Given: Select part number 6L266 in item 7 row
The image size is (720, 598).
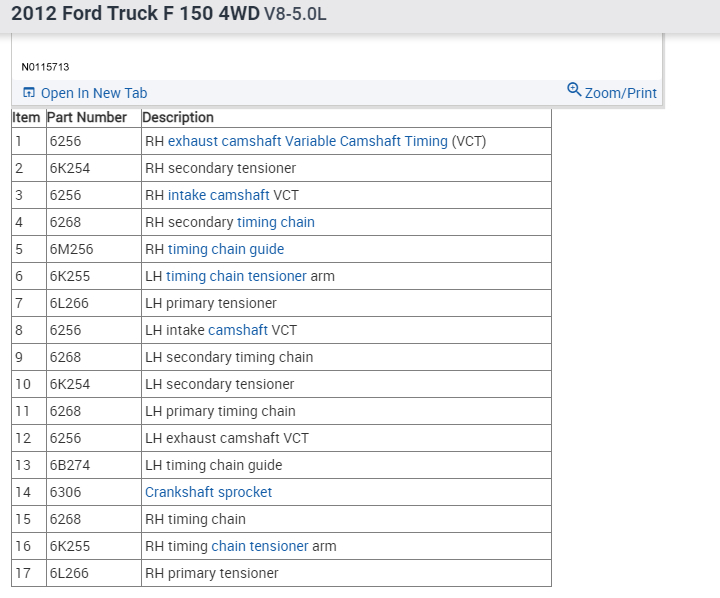Looking at the screenshot, I should point(69,303).
